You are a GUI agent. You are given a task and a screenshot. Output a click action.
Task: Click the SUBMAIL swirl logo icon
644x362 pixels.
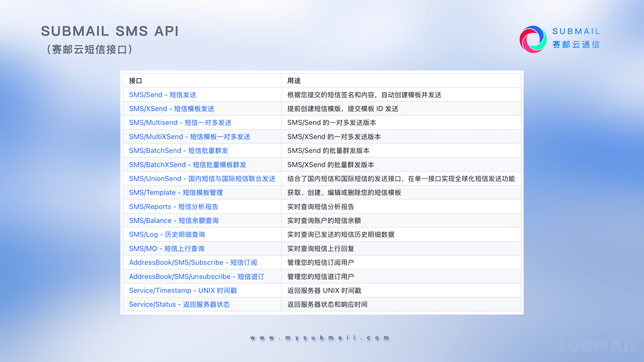533,39
